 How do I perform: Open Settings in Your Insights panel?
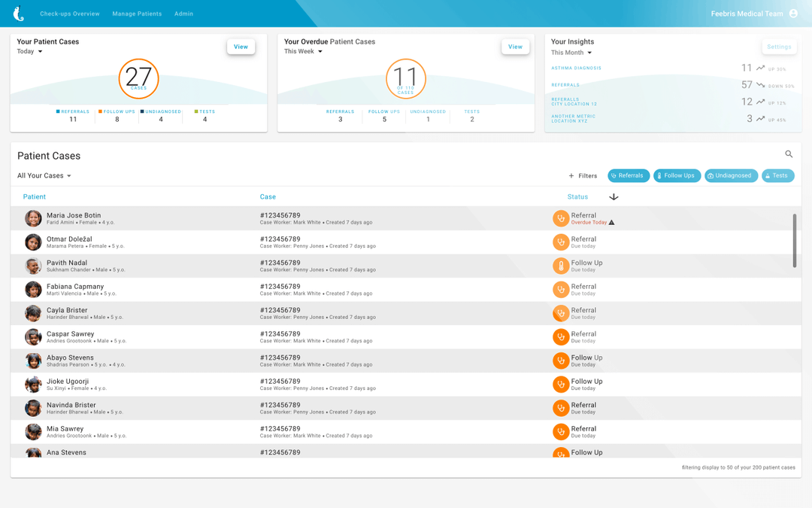point(779,46)
